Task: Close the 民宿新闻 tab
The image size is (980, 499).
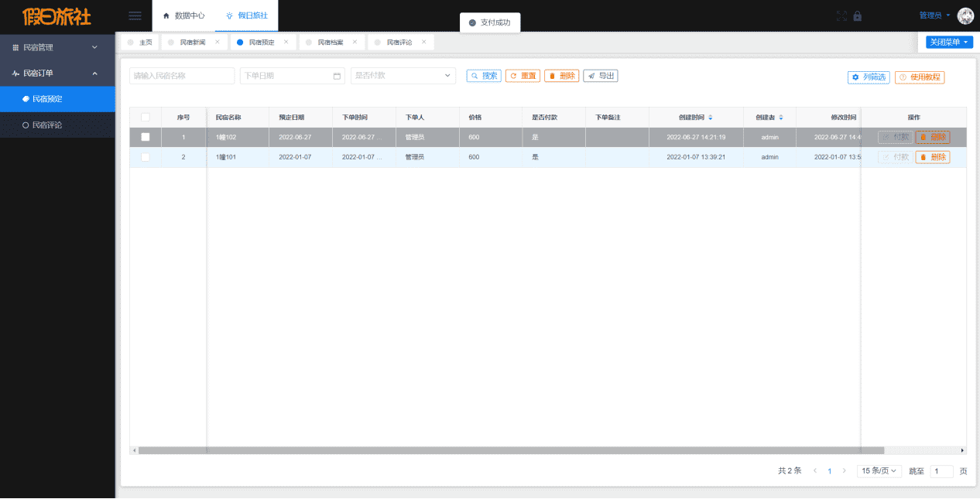Action: click(x=218, y=42)
